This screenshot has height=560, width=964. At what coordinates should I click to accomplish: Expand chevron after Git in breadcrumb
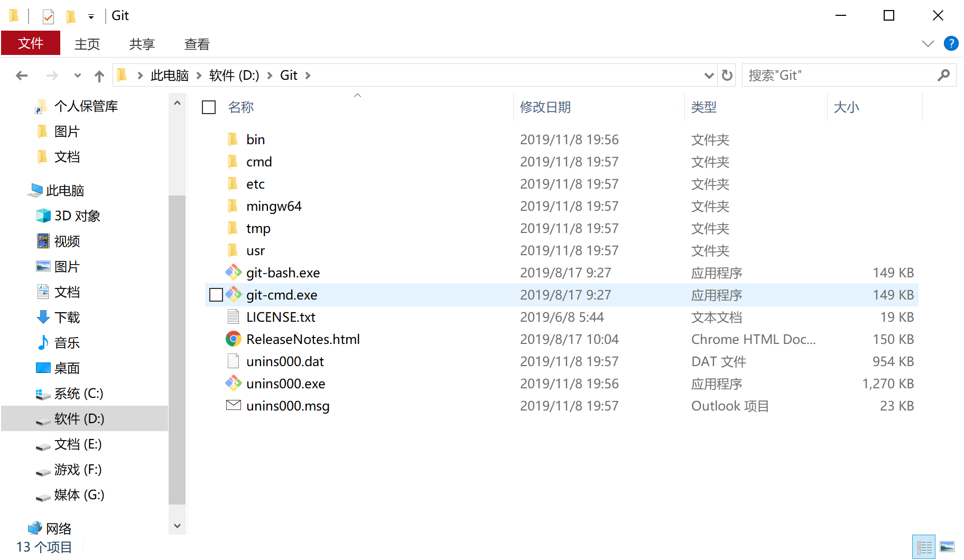click(x=308, y=76)
